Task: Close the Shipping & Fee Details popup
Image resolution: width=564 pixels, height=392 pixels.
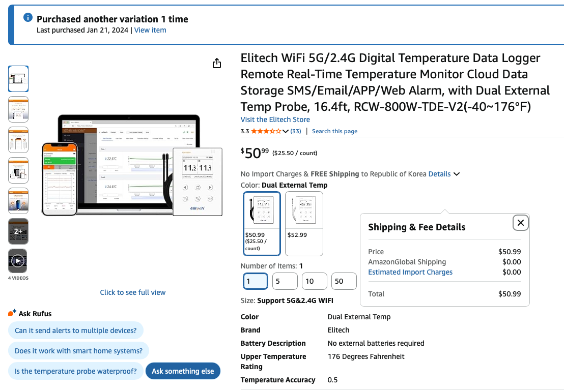Action: 520,223
